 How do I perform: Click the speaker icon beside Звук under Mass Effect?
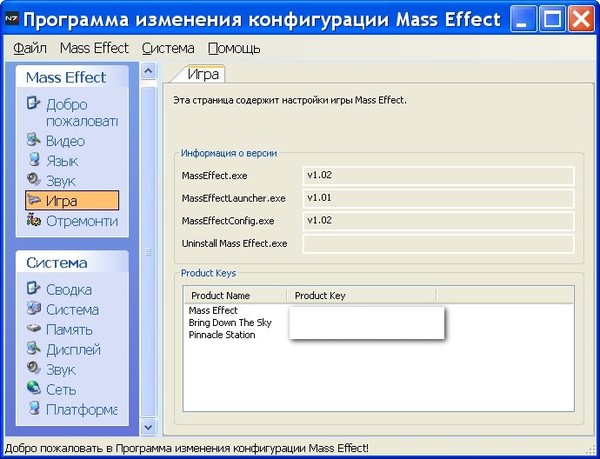pyautogui.click(x=33, y=179)
